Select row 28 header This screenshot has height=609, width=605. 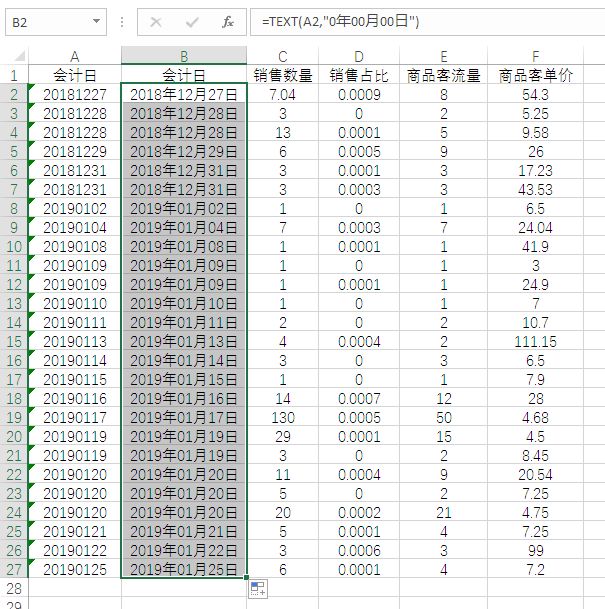(x=14, y=588)
